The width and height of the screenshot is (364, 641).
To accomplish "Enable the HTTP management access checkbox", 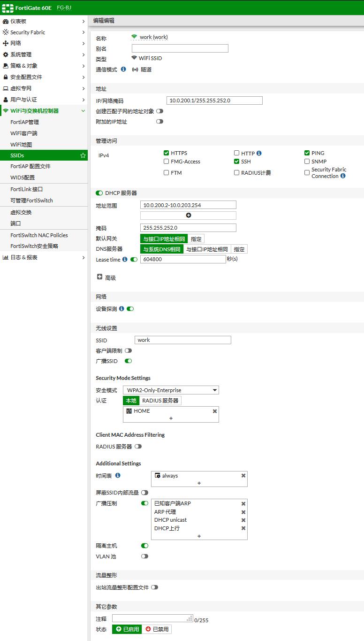I will point(236,153).
